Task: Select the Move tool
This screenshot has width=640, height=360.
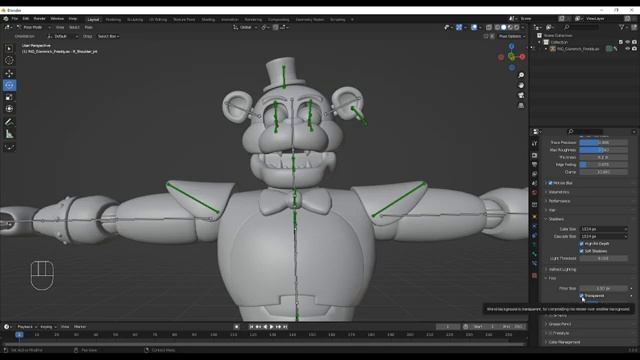Action: pyautogui.click(x=9, y=73)
